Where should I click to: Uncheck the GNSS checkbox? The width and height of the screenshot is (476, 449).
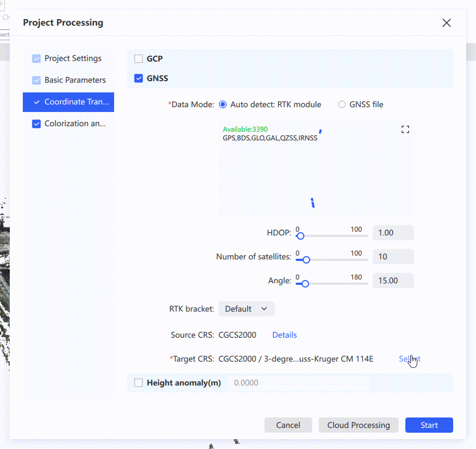pos(139,78)
